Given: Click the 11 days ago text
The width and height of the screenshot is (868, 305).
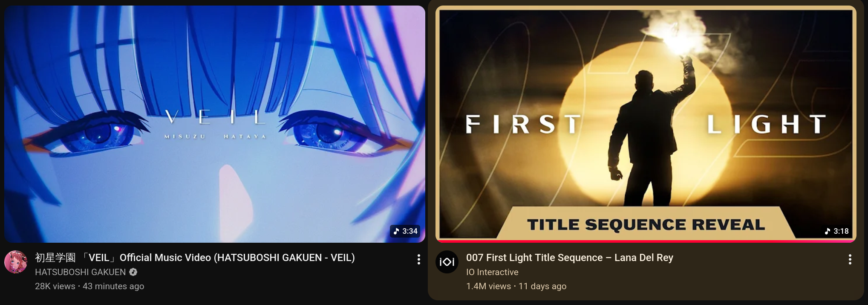Looking at the screenshot, I should tap(542, 286).
